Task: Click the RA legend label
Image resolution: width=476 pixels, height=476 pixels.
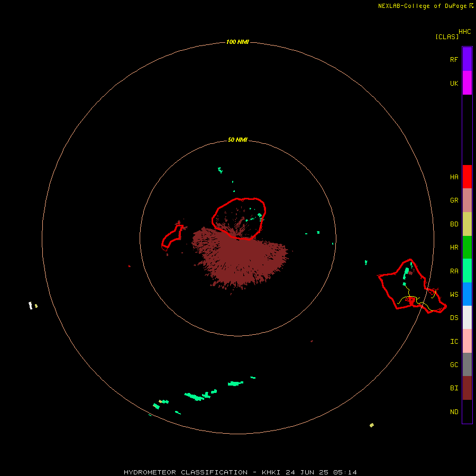Action: point(454,271)
